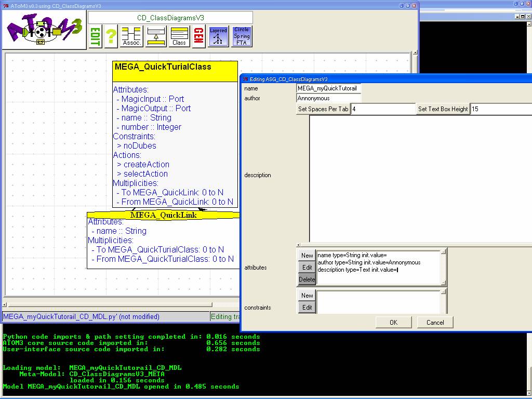Click New in the attributes section
The height and width of the screenshot is (399, 532).
click(x=307, y=256)
